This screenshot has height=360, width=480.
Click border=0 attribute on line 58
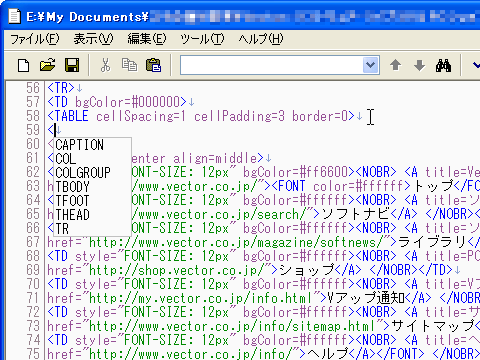[320, 116]
